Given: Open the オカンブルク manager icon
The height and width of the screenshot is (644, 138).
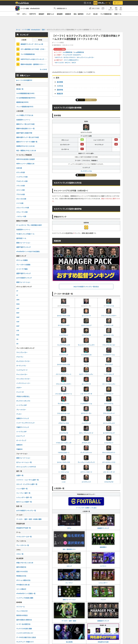Looking at the screenshot, I should click(x=109, y=360).
